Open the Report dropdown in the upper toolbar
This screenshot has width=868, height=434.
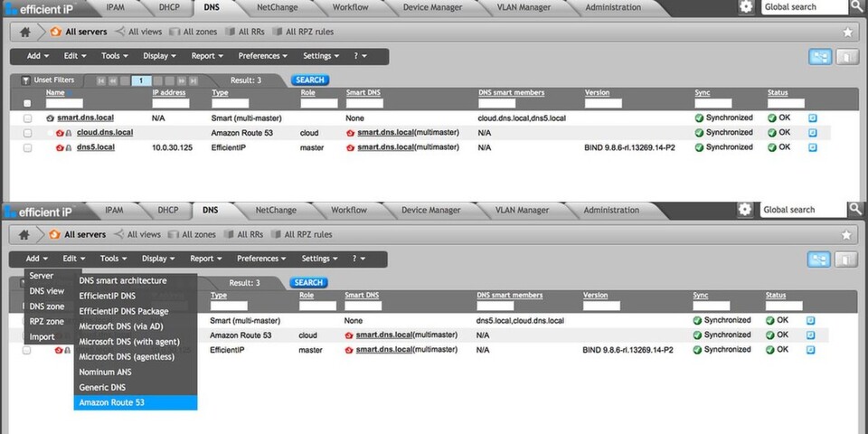207,56
